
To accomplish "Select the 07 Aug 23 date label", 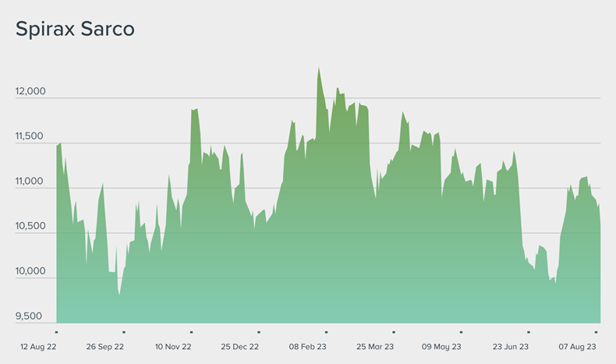I will coord(578,346).
